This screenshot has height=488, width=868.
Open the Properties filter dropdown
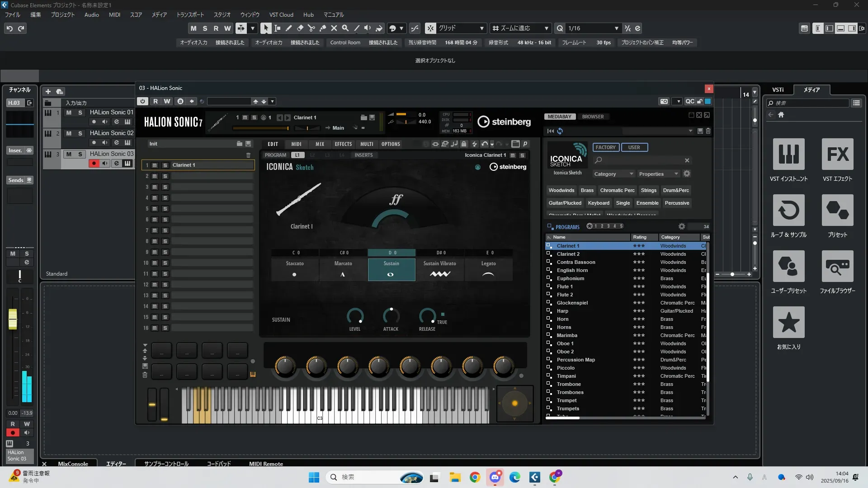click(658, 174)
